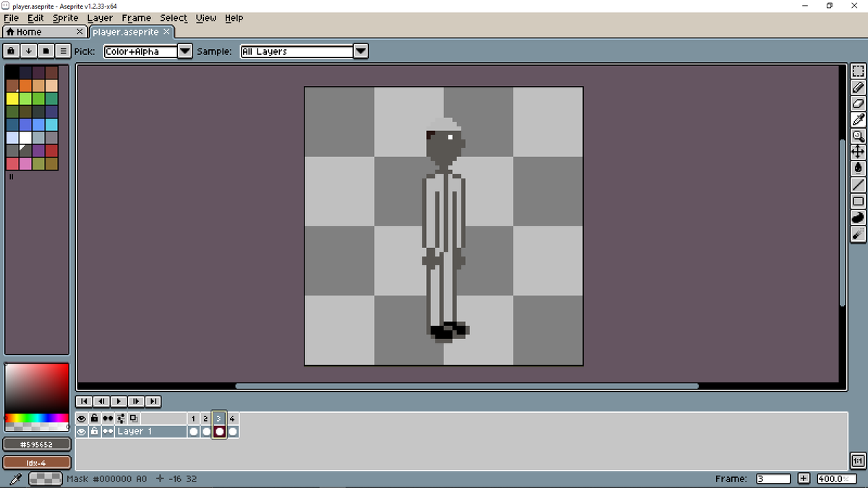Toggle visibility of all layers in timeline header
The width and height of the screenshot is (868, 488).
pyautogui.click(x=82, y=419)
